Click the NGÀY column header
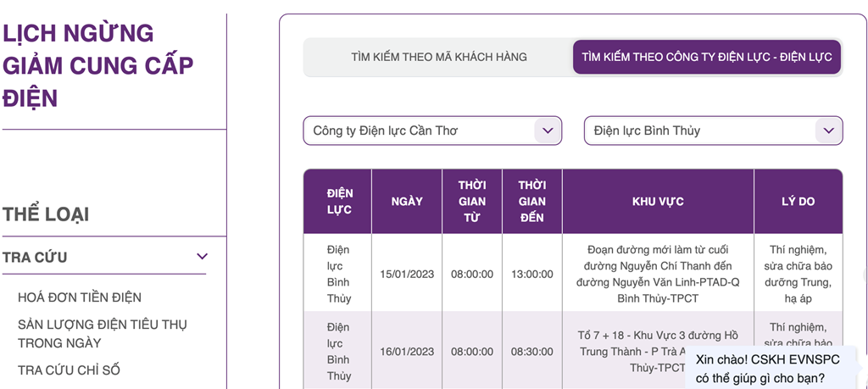Image resolution: width=868 pixels, height=389 pixels. click(x=407, y=202)
